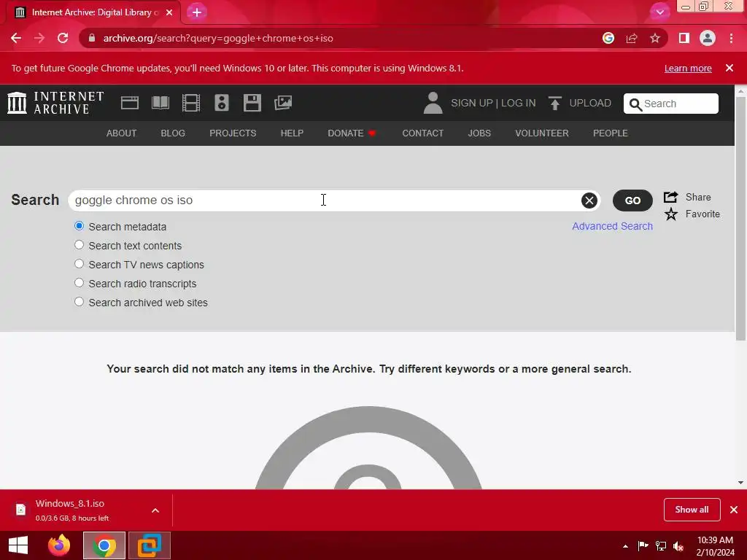Open the HELP menu item

pos(292,133)
